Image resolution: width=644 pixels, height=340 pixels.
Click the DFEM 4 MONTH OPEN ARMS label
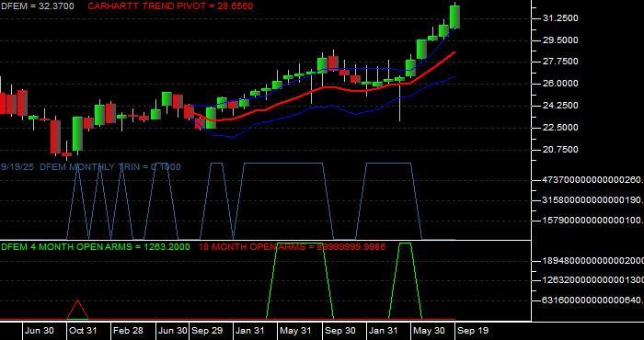coord(96,247)
